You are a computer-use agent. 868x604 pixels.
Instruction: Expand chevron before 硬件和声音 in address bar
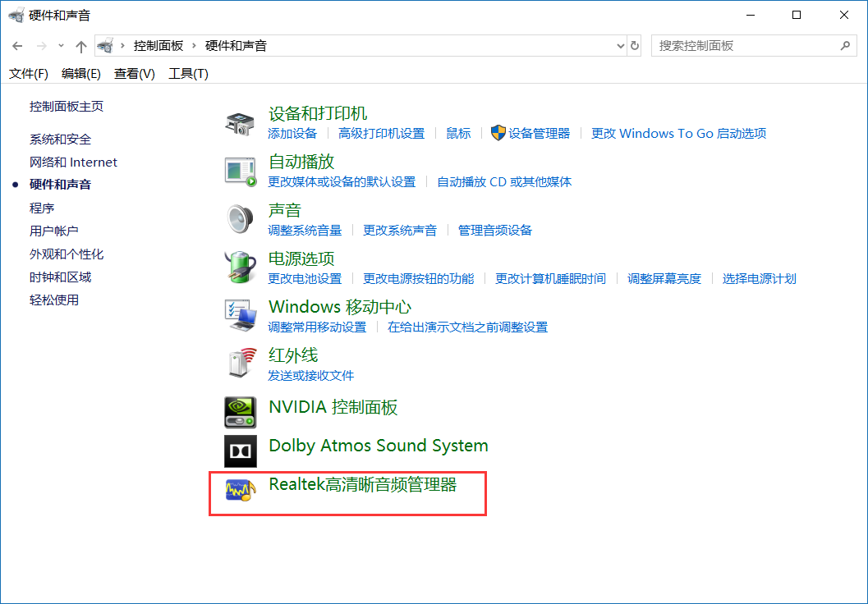click(195, 45)
